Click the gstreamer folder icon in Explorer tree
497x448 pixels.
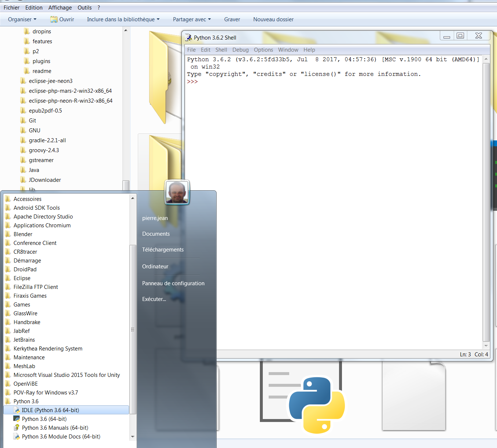point(23,160)
